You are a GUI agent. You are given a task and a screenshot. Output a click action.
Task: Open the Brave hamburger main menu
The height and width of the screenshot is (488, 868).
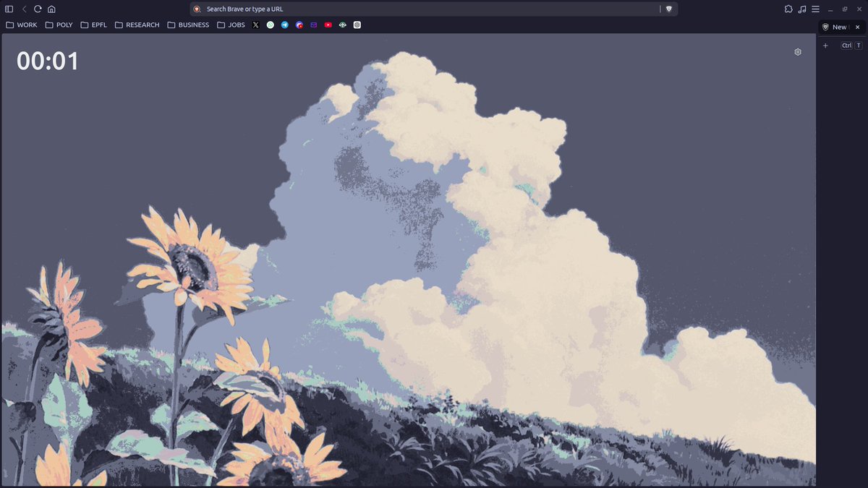pos(815,9)
